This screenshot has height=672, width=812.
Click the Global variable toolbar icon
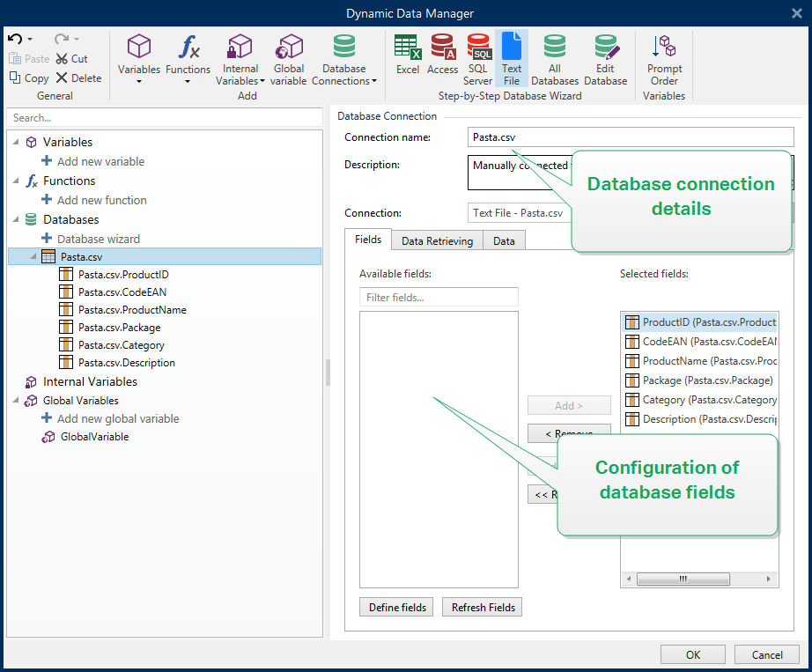[288, 58]
